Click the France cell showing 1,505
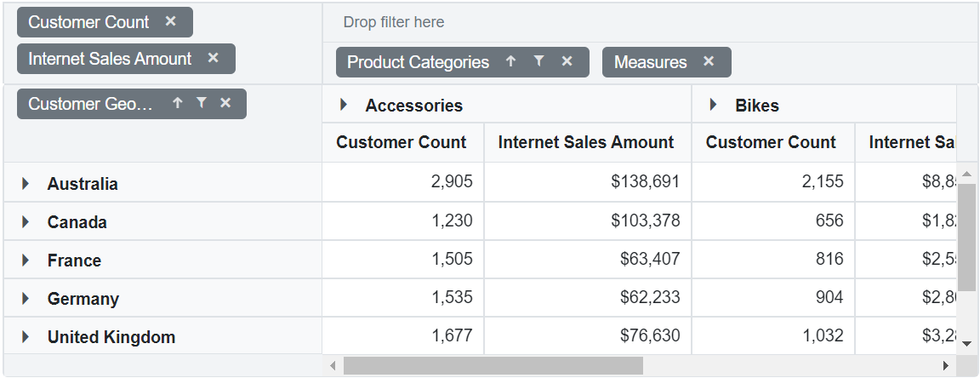980x378 pixels. [x=403, y=259]
